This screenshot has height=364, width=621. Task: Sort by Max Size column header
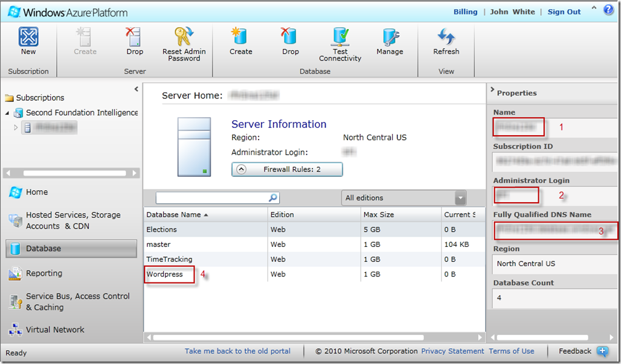pos(401,214)
